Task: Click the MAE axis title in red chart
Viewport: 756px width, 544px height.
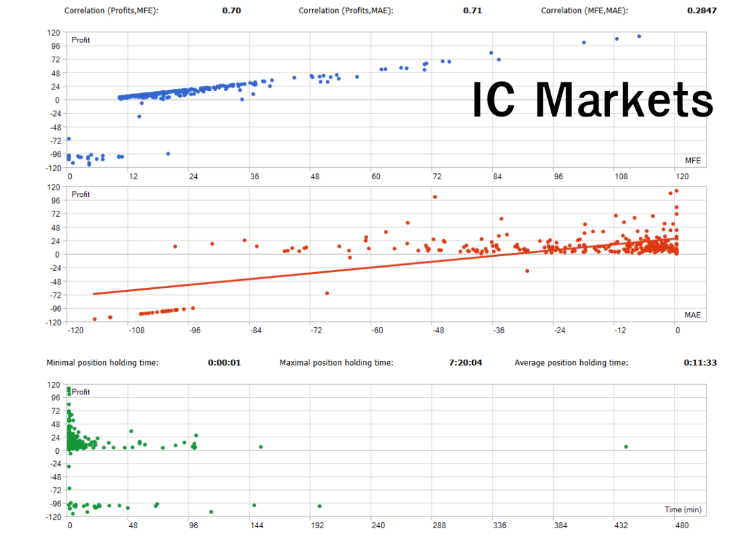Action: (693, 315)
